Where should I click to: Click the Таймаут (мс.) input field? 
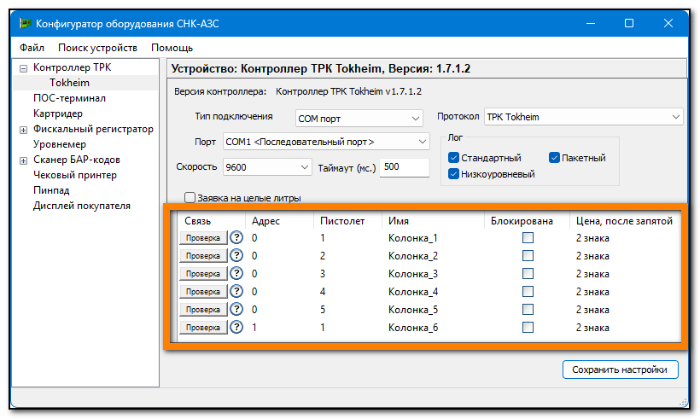(x=404, y=167)
